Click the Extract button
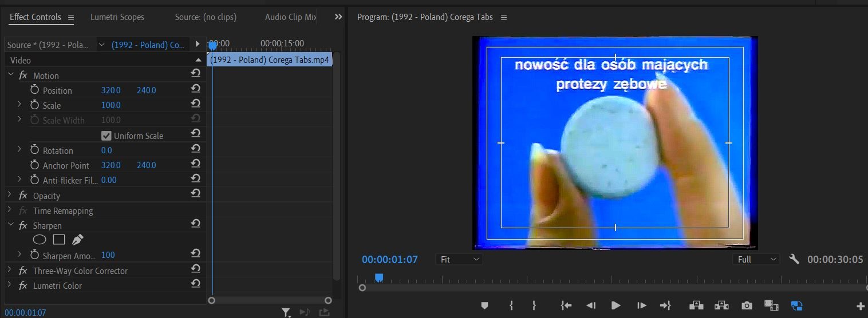Image resolution: width=868 pixels, height=318 pixels. 721,305
